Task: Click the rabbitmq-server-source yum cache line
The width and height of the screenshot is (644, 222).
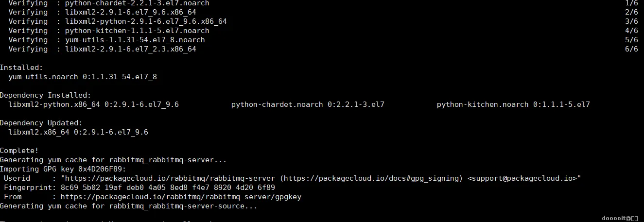Action: pyautogui.click(x=128, y=206)
